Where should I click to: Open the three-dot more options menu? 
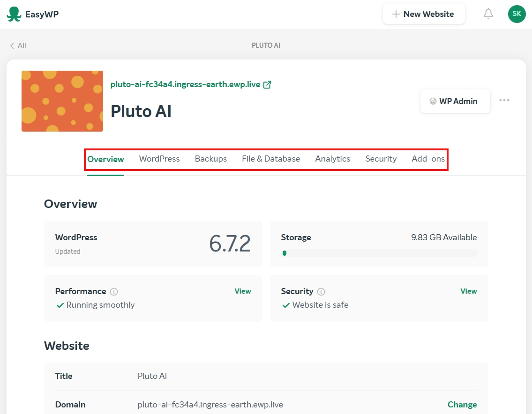coord(504,100)
